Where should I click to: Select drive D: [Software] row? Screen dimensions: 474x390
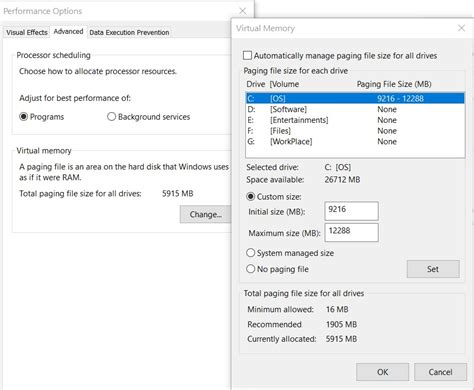(x=355, y=109)
